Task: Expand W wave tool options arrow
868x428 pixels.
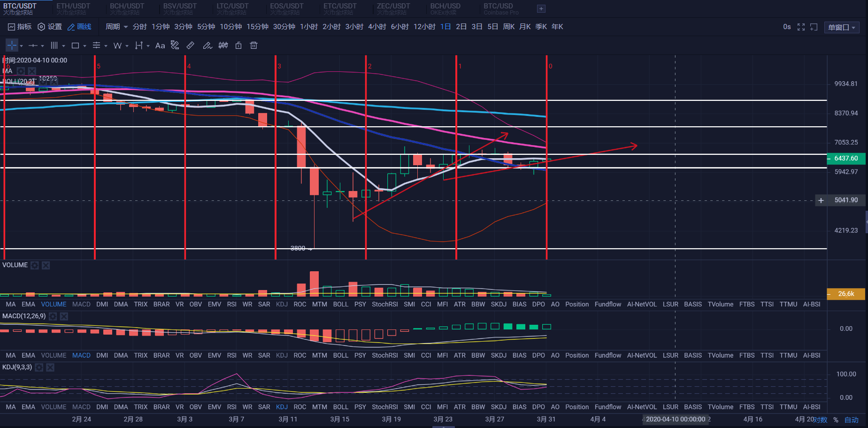Action: (127, 46)
